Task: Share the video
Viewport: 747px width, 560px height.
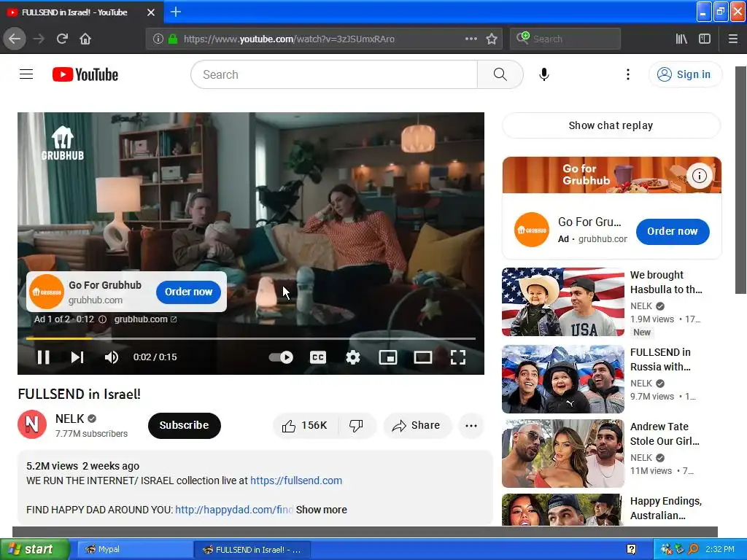Action: pos(417,425)
